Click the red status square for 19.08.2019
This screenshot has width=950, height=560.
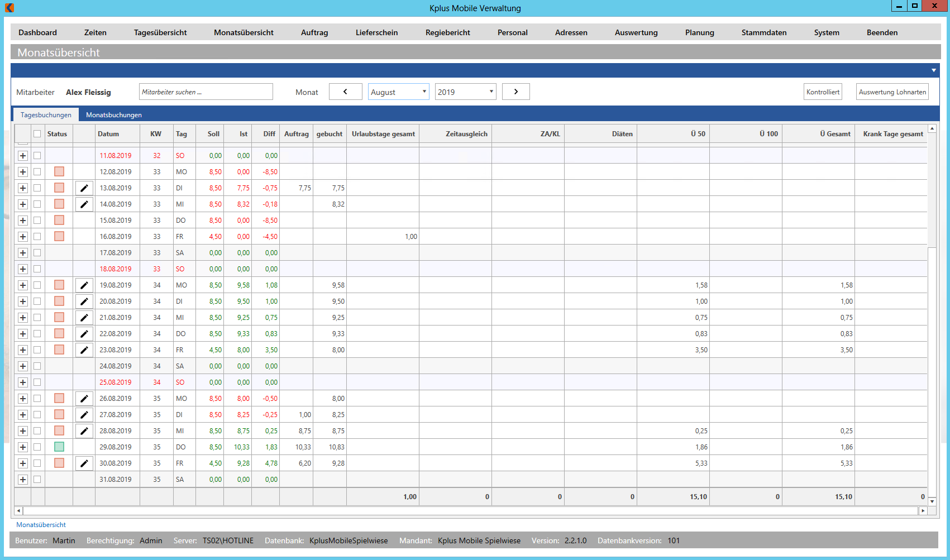point(59,285)
